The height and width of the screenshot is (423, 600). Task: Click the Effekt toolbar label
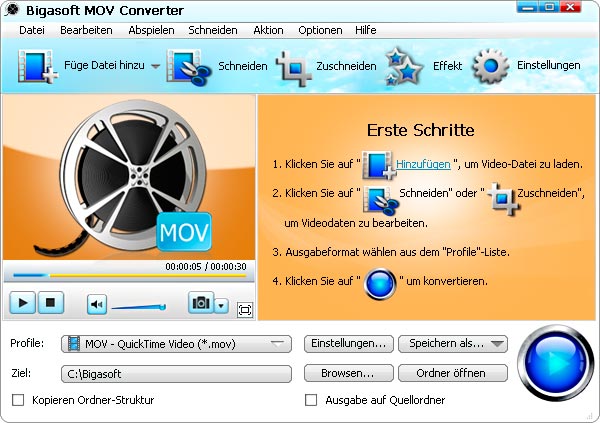(x=447, y=66)
